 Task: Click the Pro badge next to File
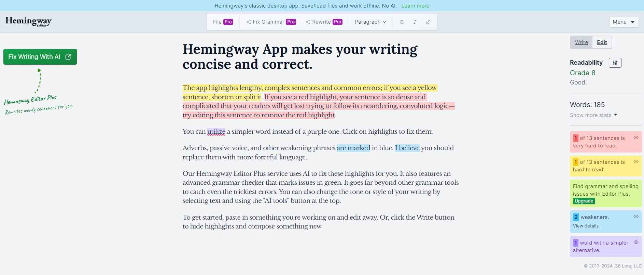coord(228,22)
